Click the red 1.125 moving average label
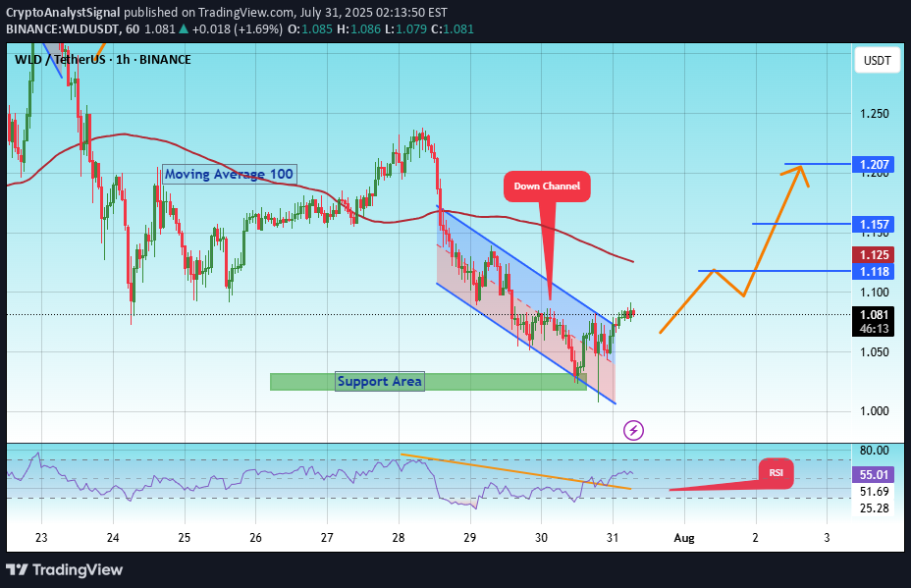The image size is (911, 588). click(874, 254)
